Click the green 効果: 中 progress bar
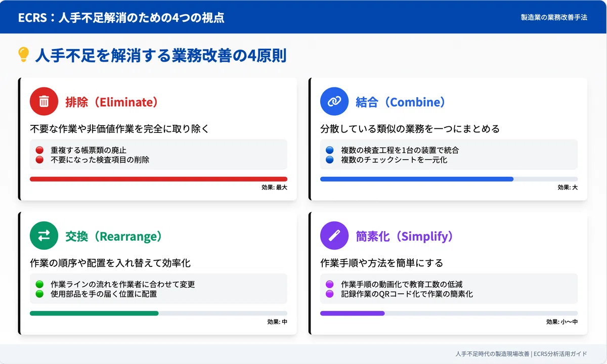 tap(158, 313)
